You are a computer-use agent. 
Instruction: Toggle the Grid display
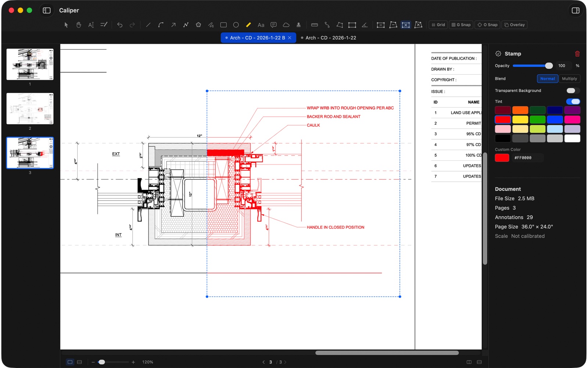[x=438, y=25]
